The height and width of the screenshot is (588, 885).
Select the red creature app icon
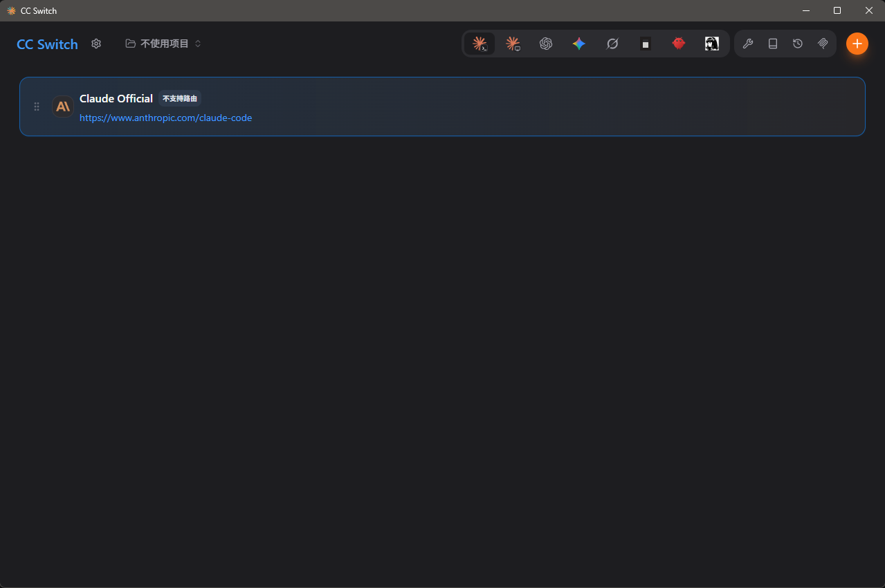[679, 44]
